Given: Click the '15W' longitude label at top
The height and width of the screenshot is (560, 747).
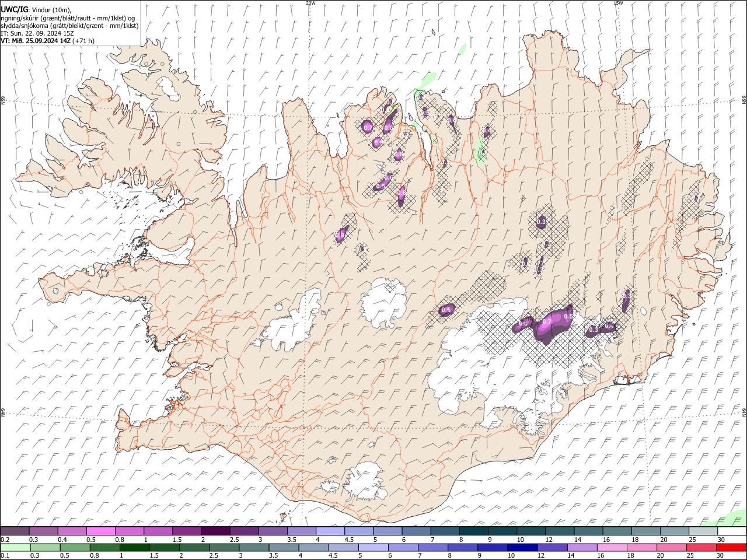Looking at the screenshot, I should pos(618,3).
